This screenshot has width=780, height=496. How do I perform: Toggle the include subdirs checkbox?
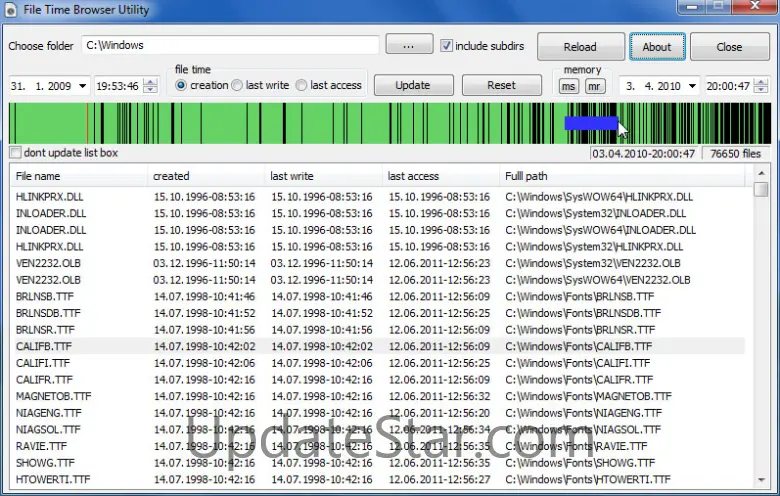pyautogui.click(x=446, y=46)
